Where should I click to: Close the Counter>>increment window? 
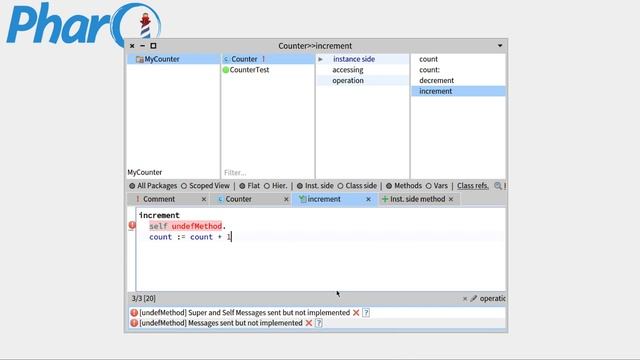coord(132,46)
